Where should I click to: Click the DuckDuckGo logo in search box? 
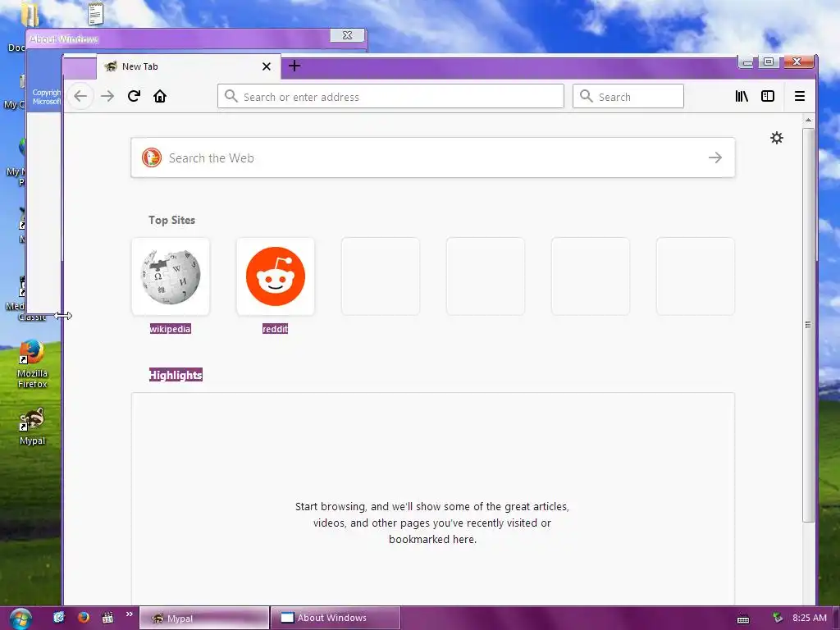(x=152, y=157)
